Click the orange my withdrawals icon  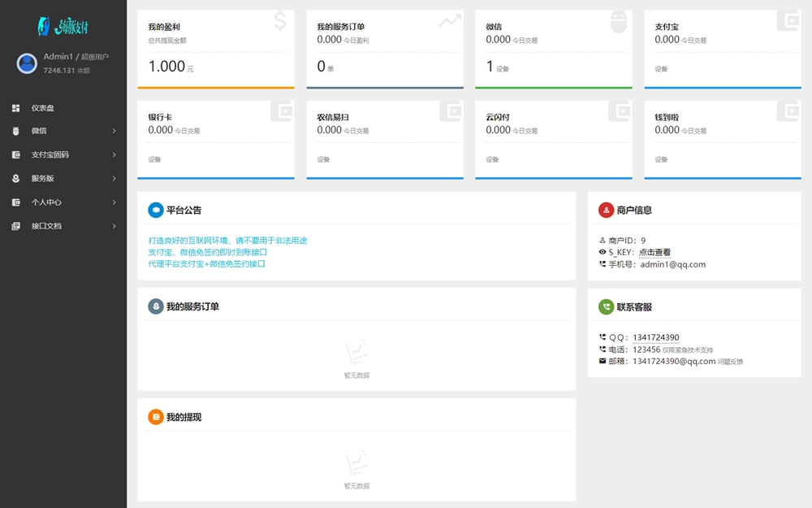[x=155, y=417]
